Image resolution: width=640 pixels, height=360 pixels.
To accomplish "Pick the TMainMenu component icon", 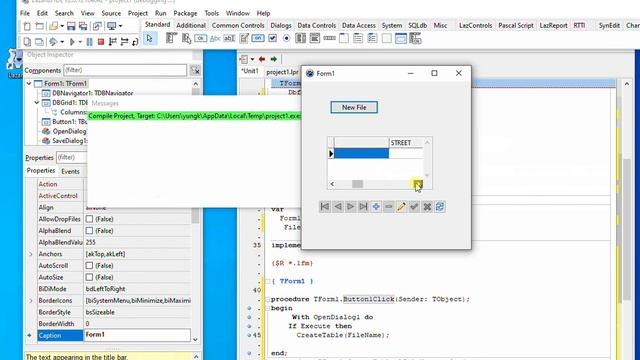I will point(171,39).
